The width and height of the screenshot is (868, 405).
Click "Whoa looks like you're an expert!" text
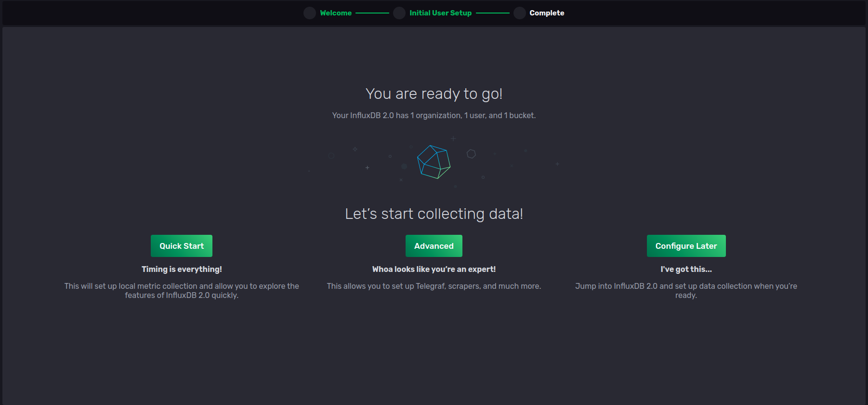(434, 269)
